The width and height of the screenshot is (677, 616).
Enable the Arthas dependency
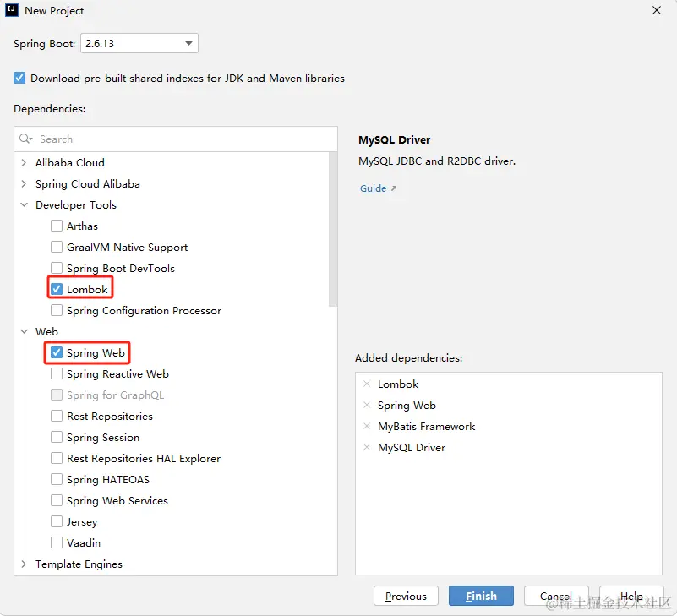(x=57, y=226)
